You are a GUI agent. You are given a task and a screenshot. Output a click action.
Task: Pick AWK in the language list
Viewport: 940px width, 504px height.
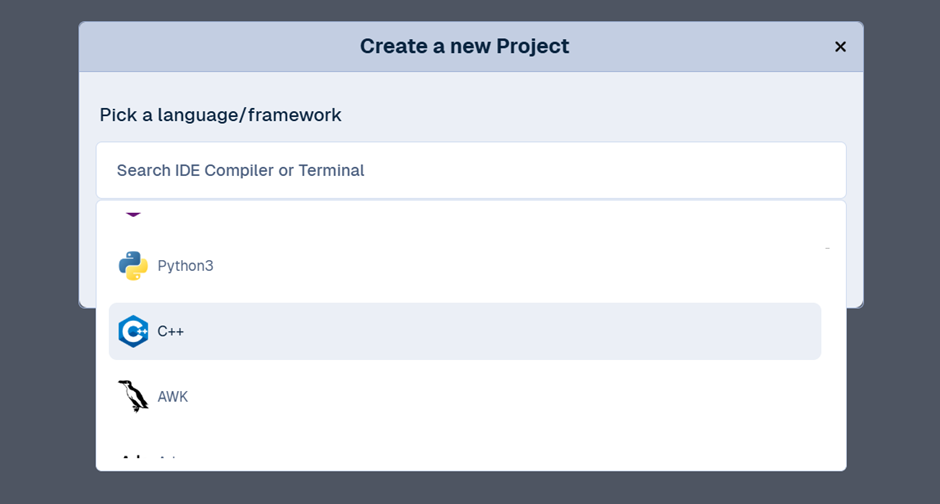coord(173,397)
